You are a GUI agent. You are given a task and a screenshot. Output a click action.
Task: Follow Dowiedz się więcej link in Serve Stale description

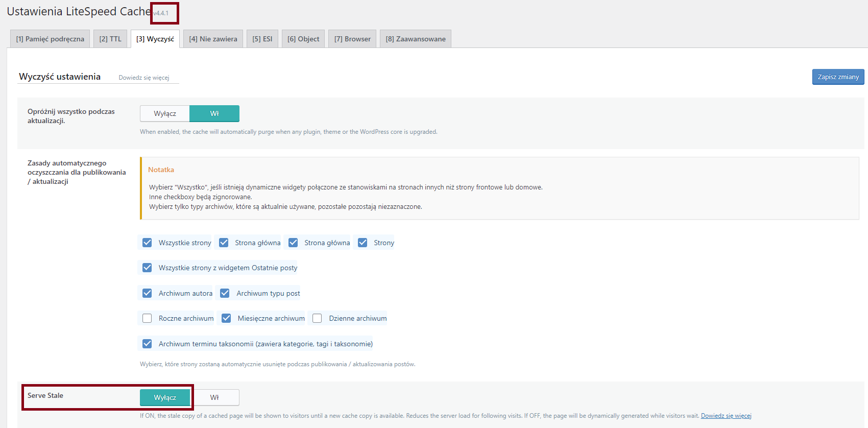(x=726, y=416)
